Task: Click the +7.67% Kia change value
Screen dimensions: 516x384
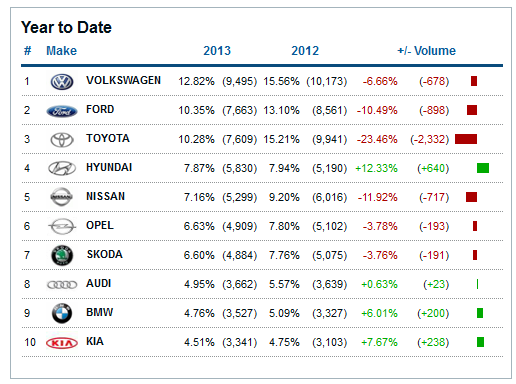Action: (379, 342)
